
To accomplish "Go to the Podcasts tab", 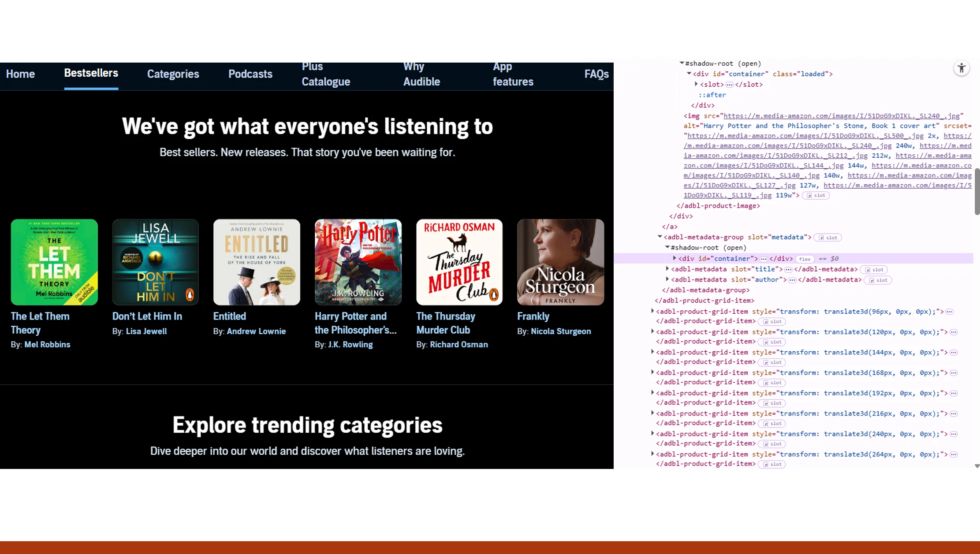I will pyautogui.click(x=250, y=74).
